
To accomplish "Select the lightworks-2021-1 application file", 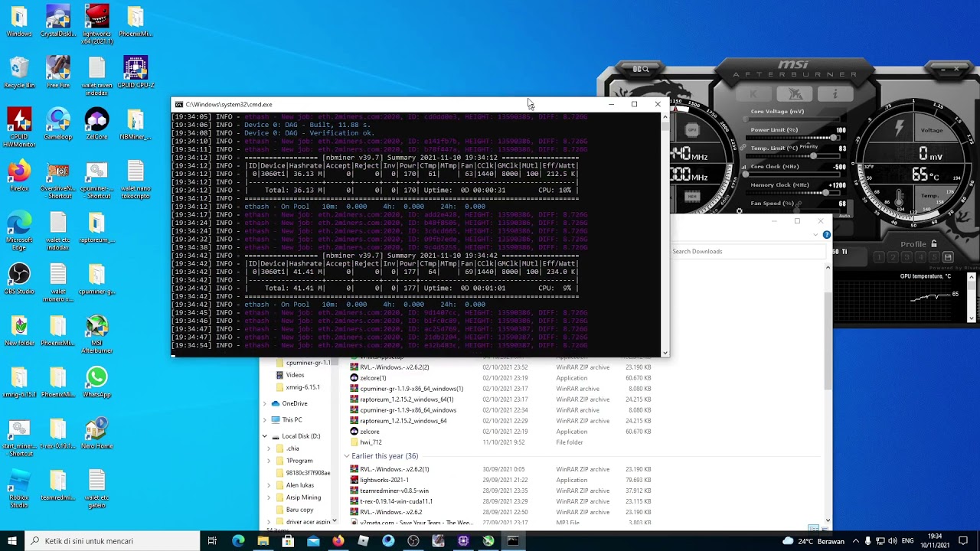I will coord(384,480).
